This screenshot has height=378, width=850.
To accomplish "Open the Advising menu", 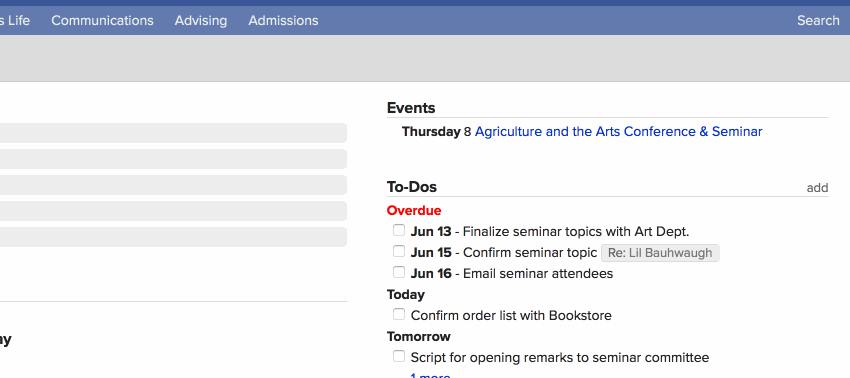I will tap(201, 21).
